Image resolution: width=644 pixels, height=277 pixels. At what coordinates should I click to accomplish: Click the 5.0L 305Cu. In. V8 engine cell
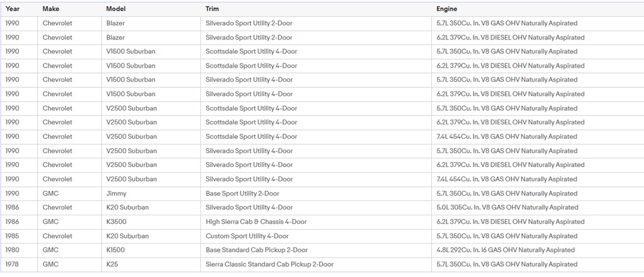point(508,208)
